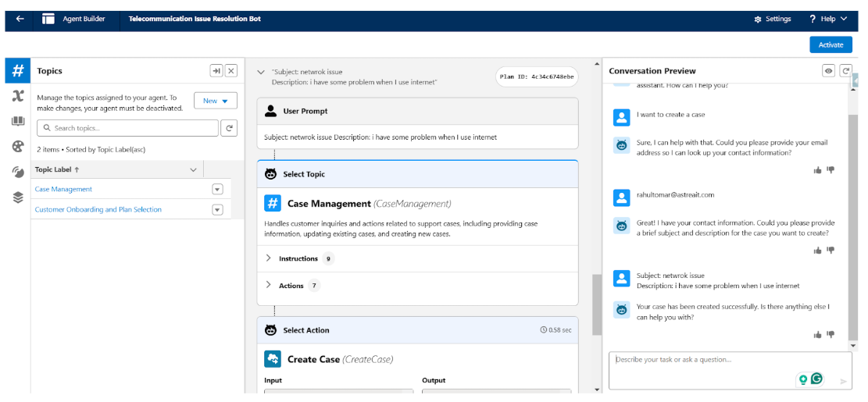The image size is (868, 402).
Task: Click the Actions count badge 7
Action: pyautogui.click(x=314, y=286)
